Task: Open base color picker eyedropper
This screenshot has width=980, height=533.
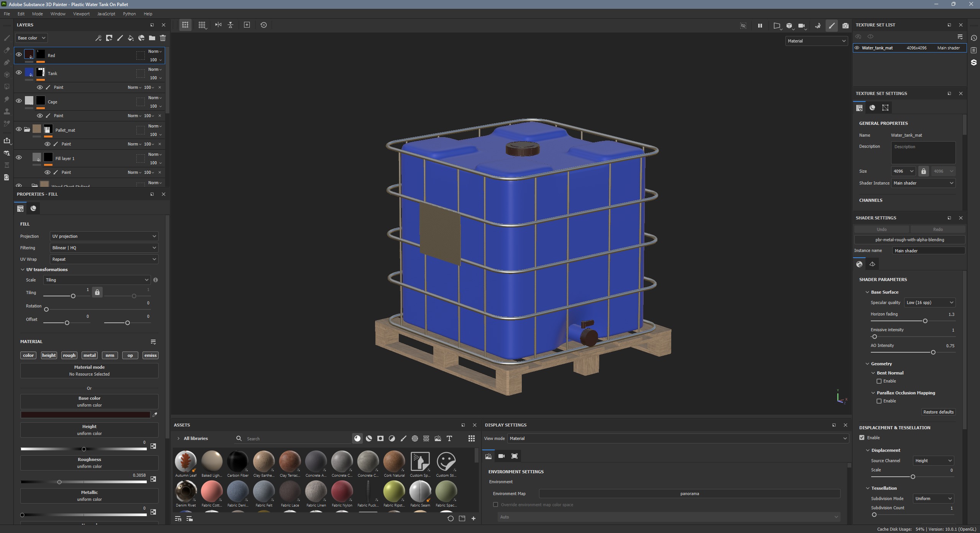Action: [x=155, y=415]
